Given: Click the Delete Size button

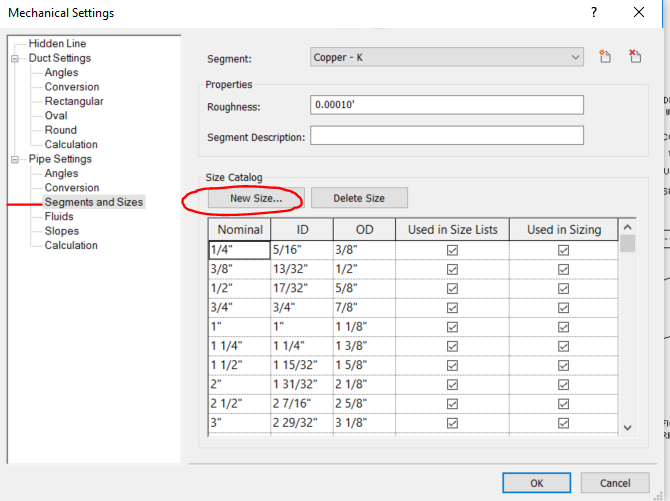Looking at the screenshot, I should (359, 198).
